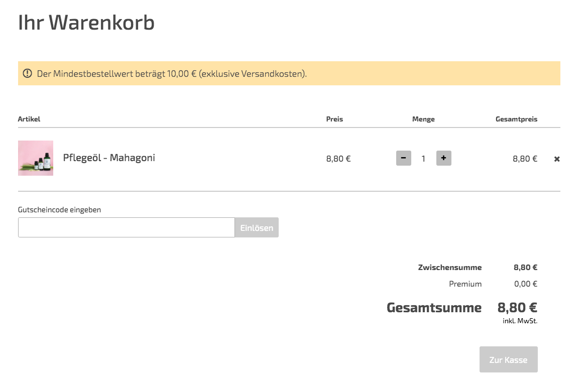The width and height of the screenshot is (588, 383).
Task: Open the Pflegeöl - Mahagoni product link
Action: pos(109,158)
